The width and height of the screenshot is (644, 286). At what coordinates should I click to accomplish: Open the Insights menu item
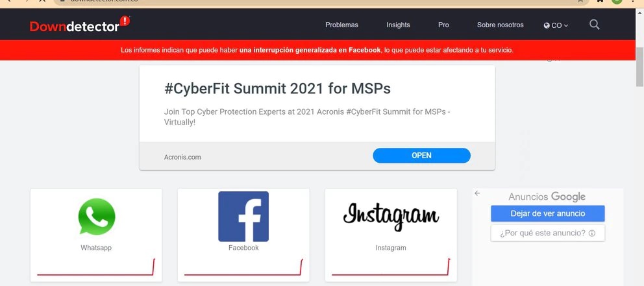(398, 25)
